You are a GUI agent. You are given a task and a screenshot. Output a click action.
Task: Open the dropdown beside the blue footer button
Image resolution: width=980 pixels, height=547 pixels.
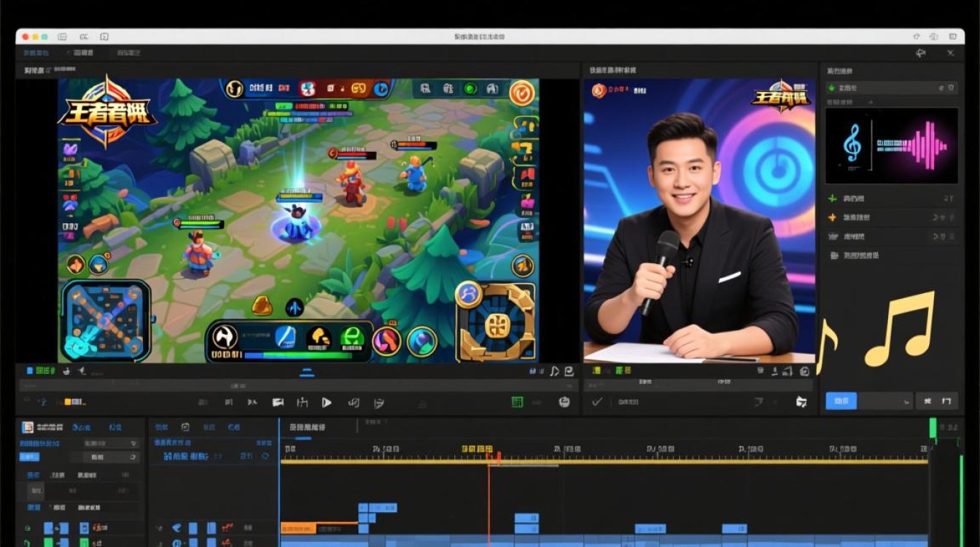pyautogui.click(x=885, y=400)
